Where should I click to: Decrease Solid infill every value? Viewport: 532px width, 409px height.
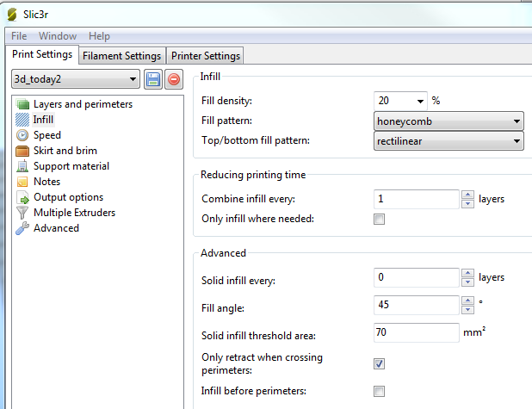click(x=467, y=282)
